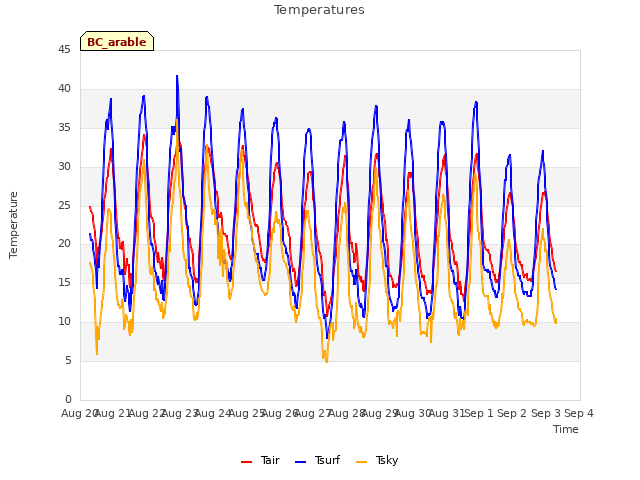Click the y-axis tick label 30
Screen dimensions: 640x480
[x=64, y=167]
